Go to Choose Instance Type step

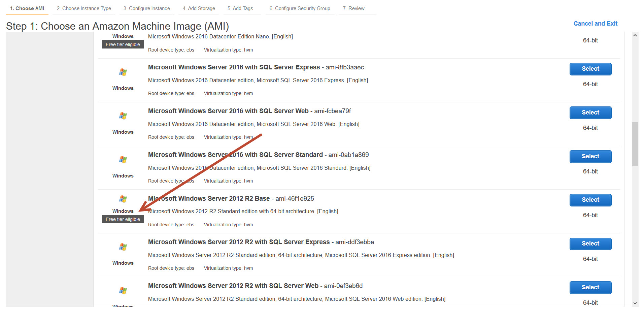pos(84,8)
